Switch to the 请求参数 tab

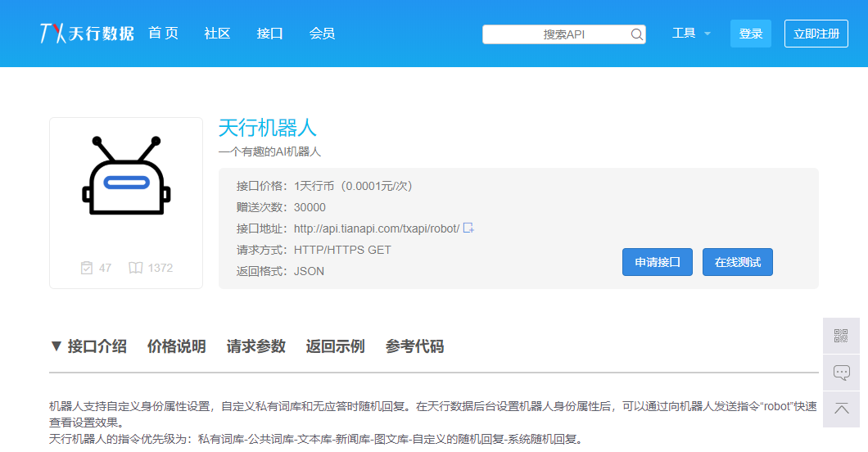tap(255, 346)
